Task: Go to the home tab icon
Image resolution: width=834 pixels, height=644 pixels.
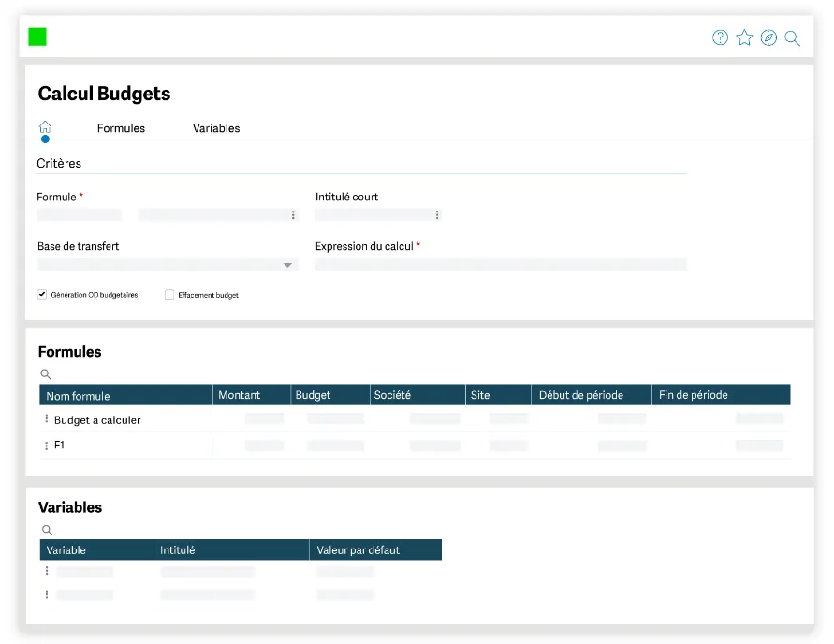Action: [x=45, y=127]
